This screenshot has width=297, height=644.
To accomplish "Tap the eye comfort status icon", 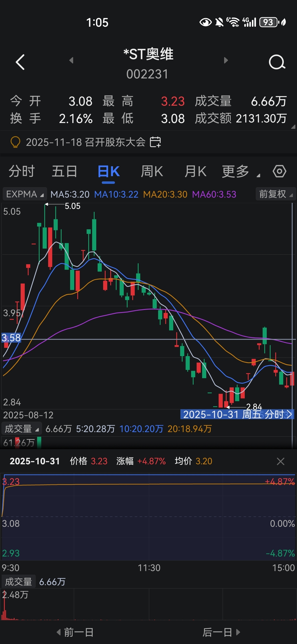I will pos(205,22).
